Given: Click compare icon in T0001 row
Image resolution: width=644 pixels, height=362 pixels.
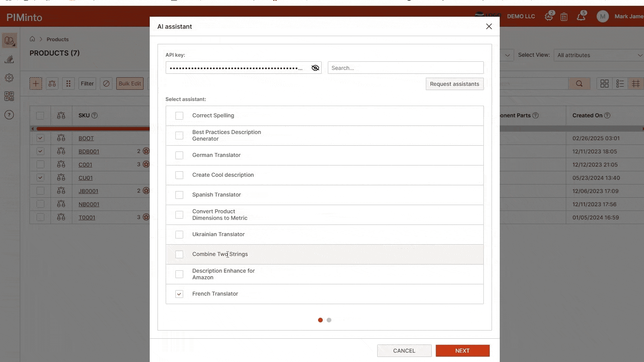Looking at the screenshot, I should (61, 217).
